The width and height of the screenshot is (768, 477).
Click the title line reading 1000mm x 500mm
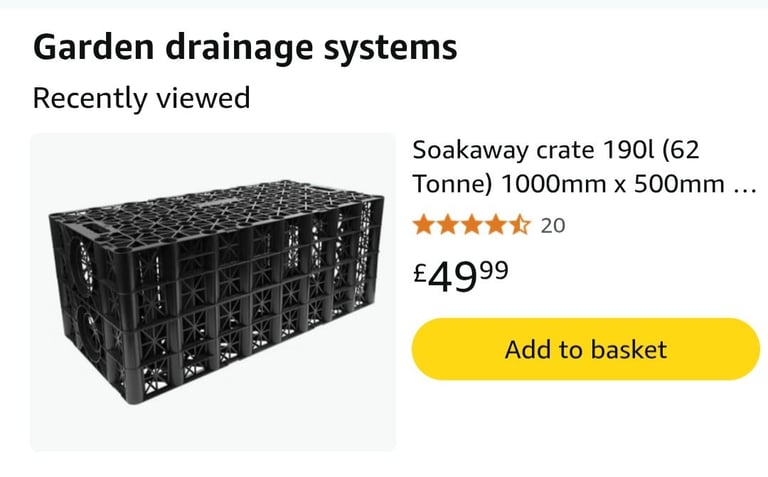click(x=613, y=184)
